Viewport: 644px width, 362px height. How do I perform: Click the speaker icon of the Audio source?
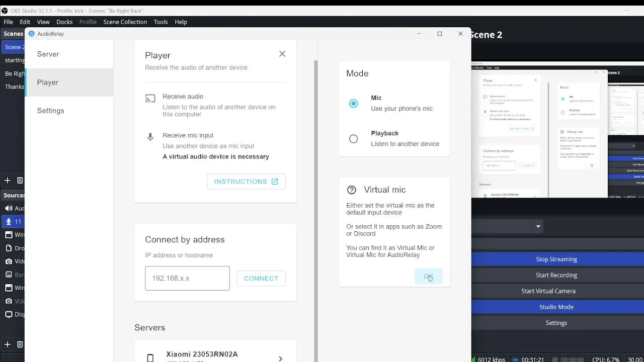9,208
